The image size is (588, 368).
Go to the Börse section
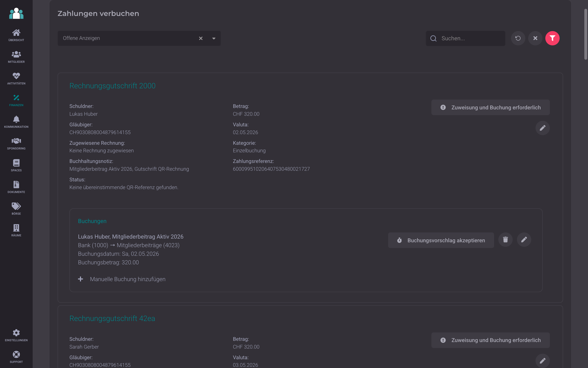click(x=16, y=209)
